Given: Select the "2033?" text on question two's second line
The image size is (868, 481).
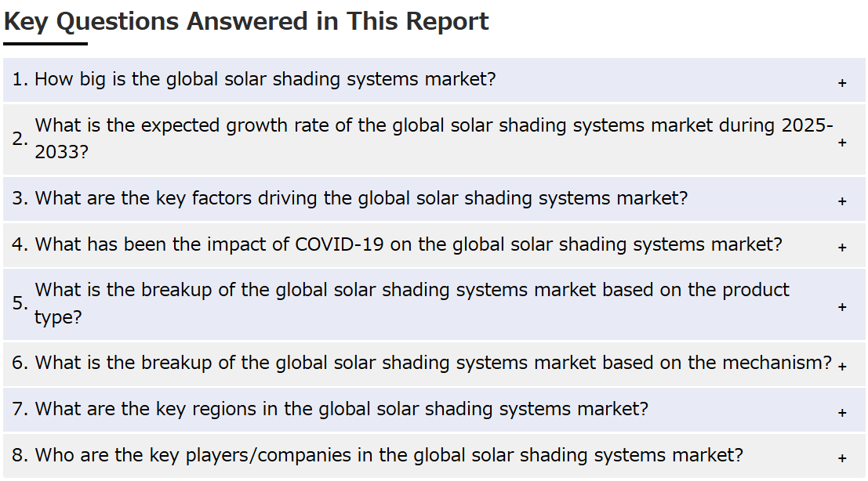Looking at the screenshot, I should [61, 152].
